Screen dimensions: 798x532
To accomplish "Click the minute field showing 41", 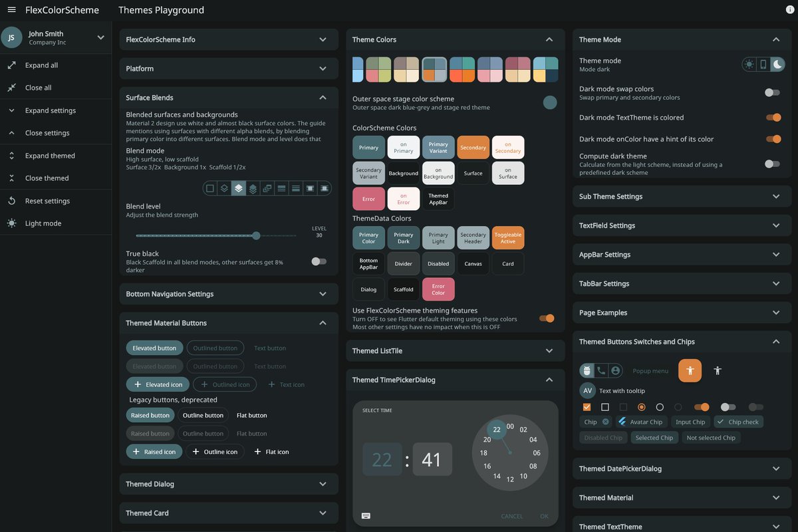I will coord(432,460).
